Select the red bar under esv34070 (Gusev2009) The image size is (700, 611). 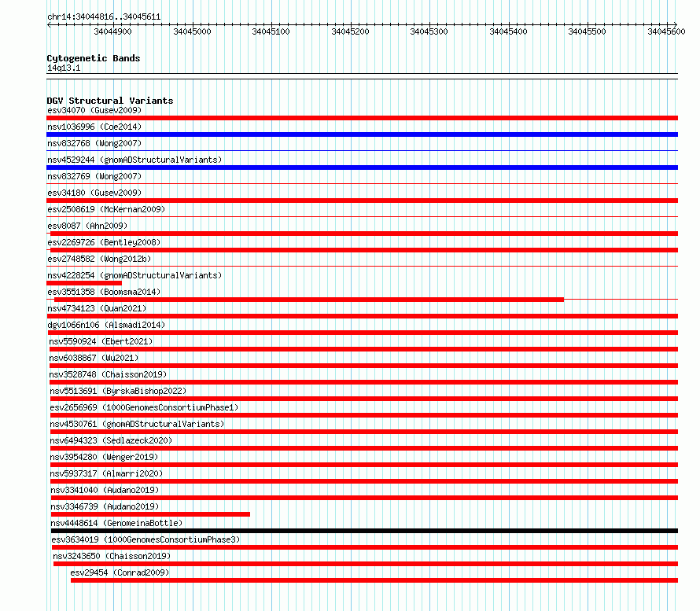point(362,118)
